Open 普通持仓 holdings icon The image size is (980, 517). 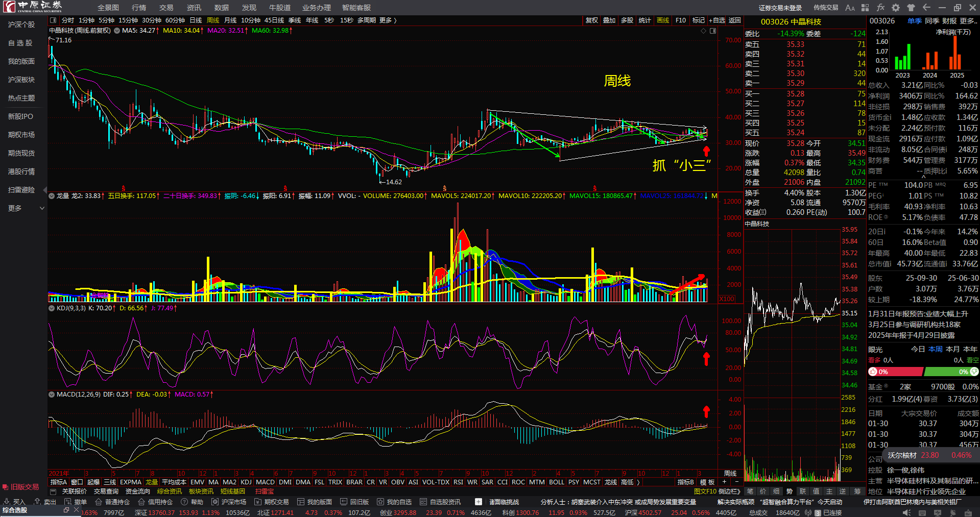(99, 502)
